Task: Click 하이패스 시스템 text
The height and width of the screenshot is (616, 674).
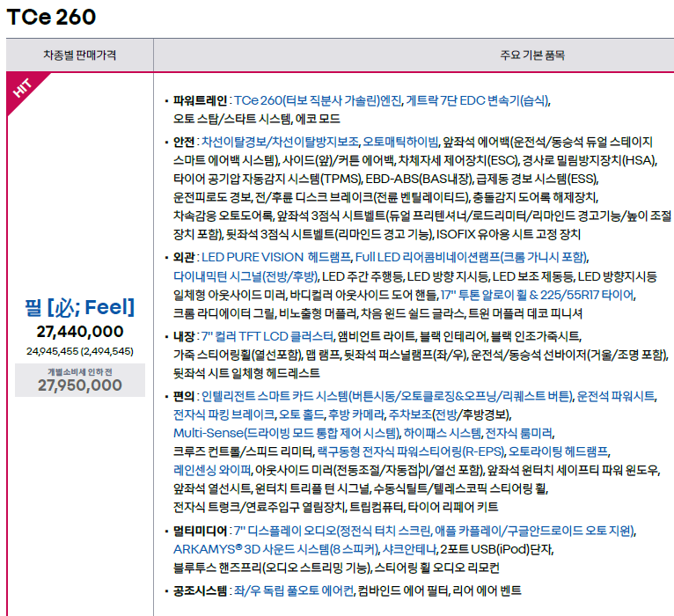Action: point(443,433)
